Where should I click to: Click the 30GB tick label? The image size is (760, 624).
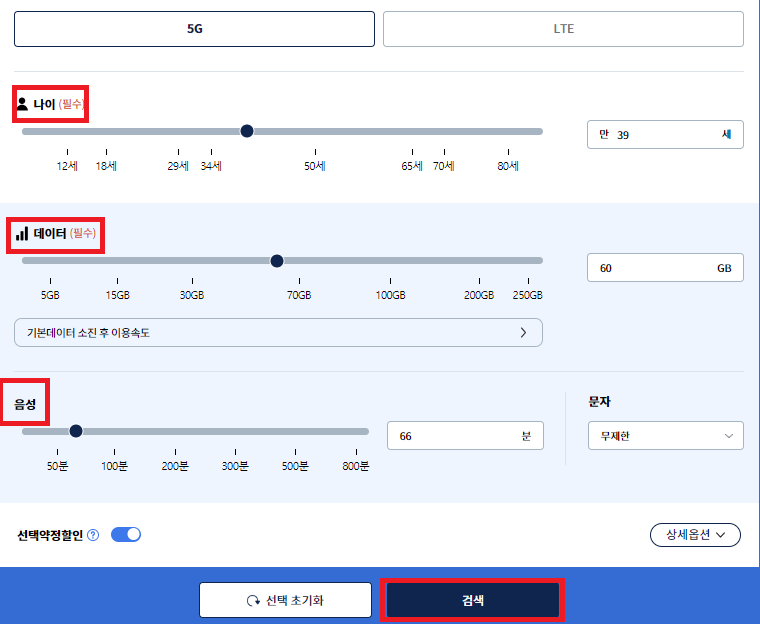point(192,295)
